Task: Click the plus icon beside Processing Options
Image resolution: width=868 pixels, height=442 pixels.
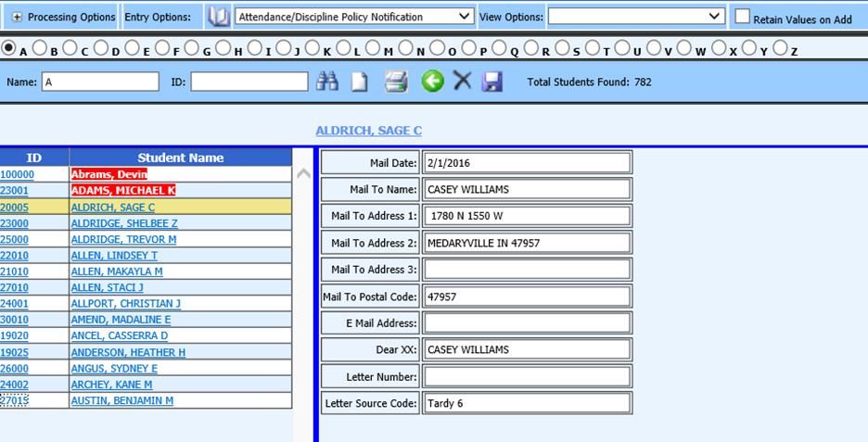Action: [17, 17]
